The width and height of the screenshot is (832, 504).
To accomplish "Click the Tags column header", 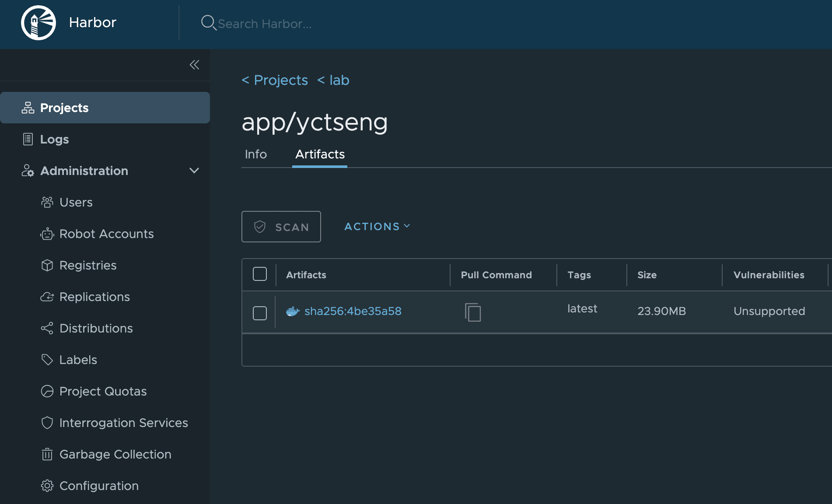I will coord(579,275).
